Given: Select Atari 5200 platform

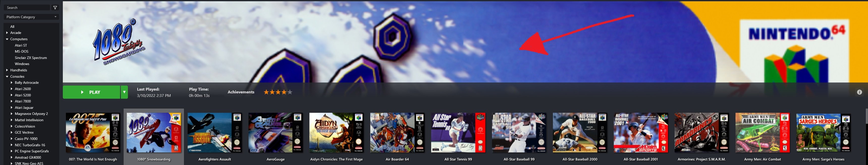Looking at the screenshot, I should pyautogui.click(x=23, y=95).
